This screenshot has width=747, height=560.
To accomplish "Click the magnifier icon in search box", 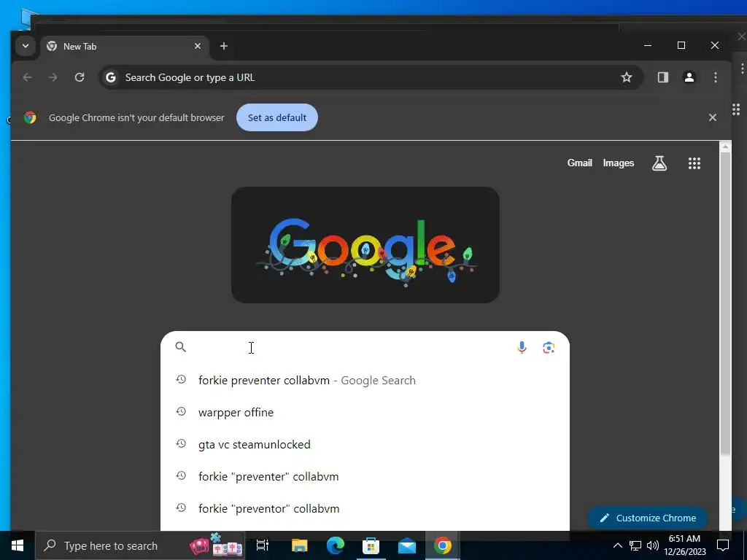I will coord(181,347).
